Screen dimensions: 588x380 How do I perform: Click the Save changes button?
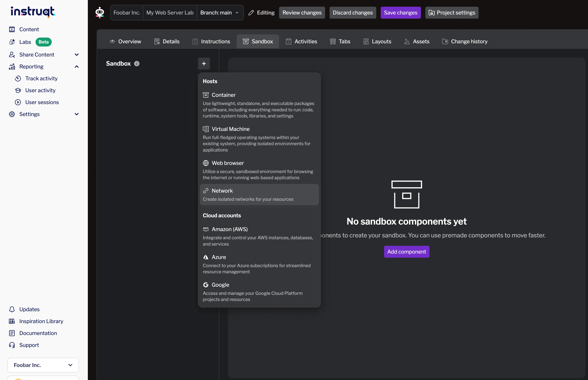(400, 13)
